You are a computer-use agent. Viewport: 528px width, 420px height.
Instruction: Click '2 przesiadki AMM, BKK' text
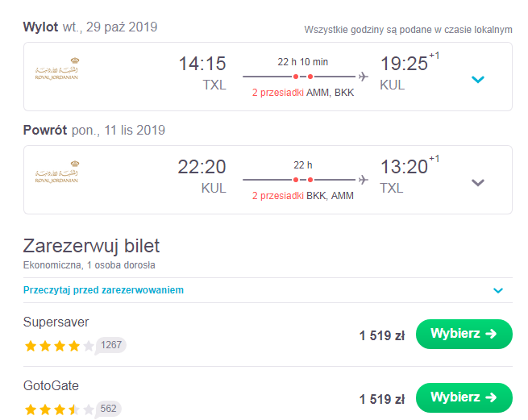coord(303,92)
